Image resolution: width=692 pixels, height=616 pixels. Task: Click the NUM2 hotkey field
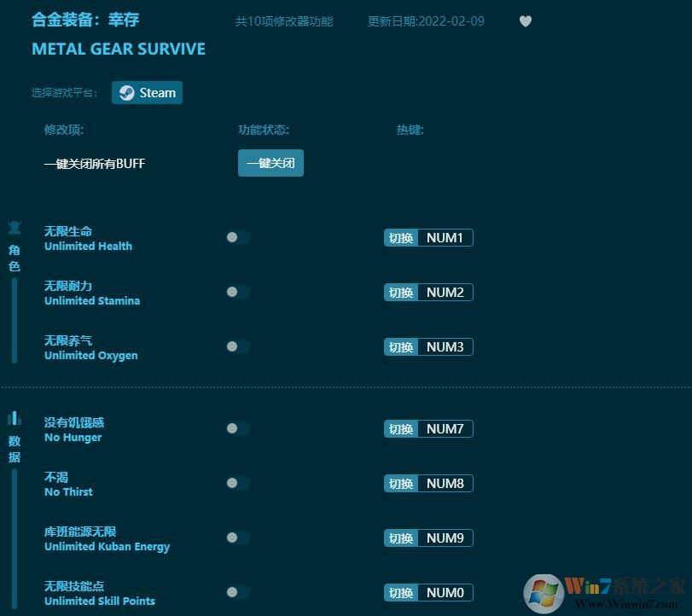click(445, 292)
